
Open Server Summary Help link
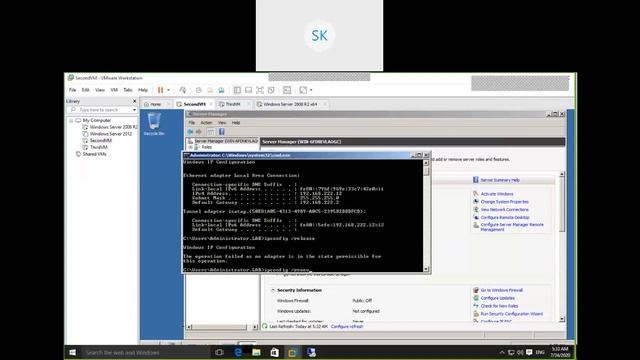point(500,180)
